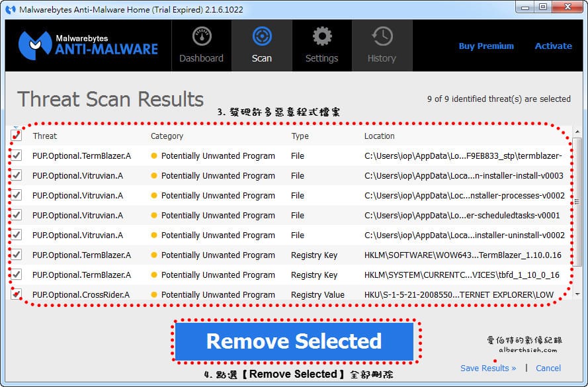Select the HKLM\SYSTEM\CURRENTC... location cell
The height and width of the screenshot is (387, 588).
[x=462, y=275]
